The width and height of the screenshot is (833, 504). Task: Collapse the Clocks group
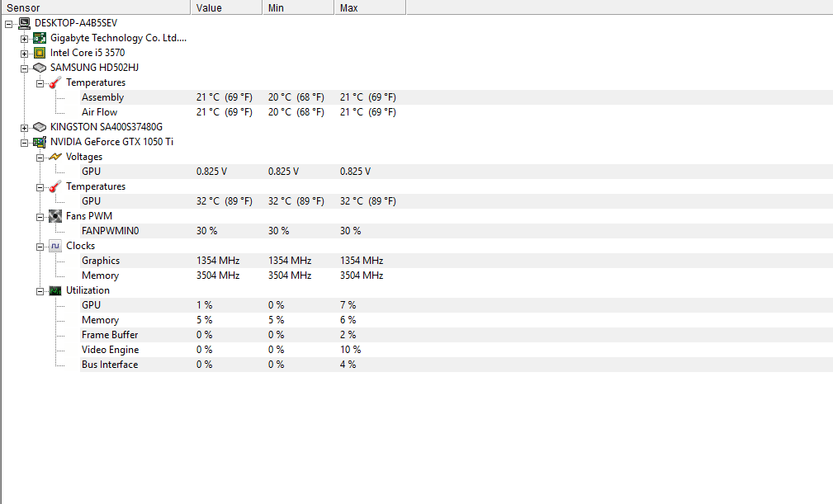pyautogui.click(x=40, y=247)
